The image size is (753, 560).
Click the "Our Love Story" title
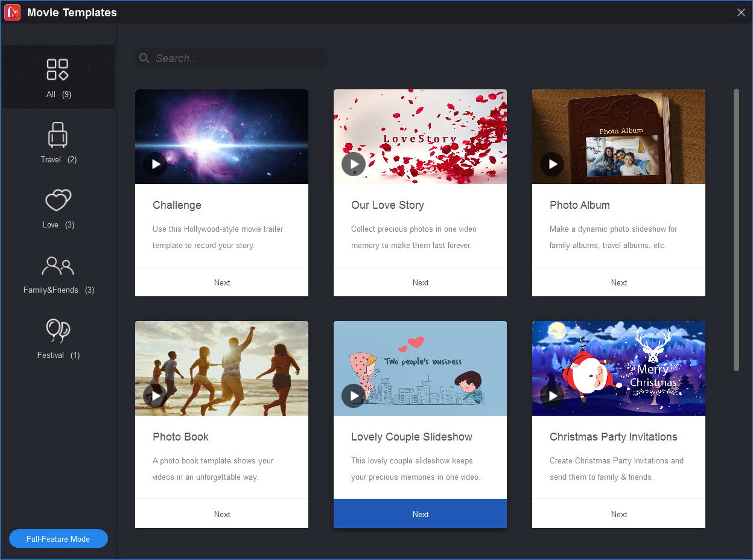coord(387,205)
